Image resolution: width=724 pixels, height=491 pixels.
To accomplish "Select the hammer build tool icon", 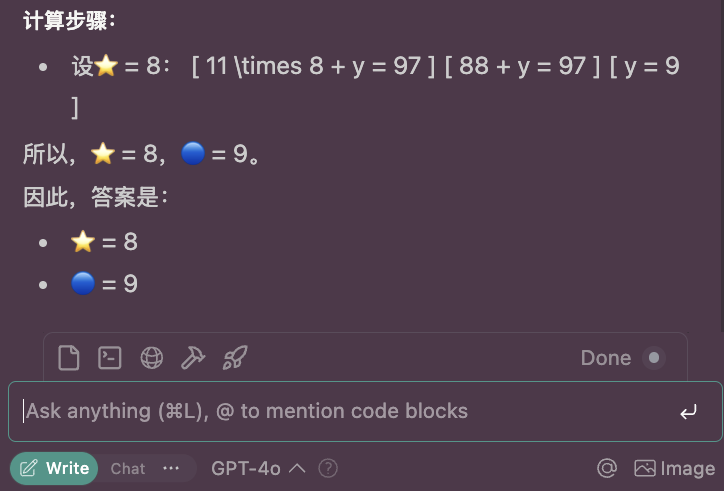I will (192, 358).
